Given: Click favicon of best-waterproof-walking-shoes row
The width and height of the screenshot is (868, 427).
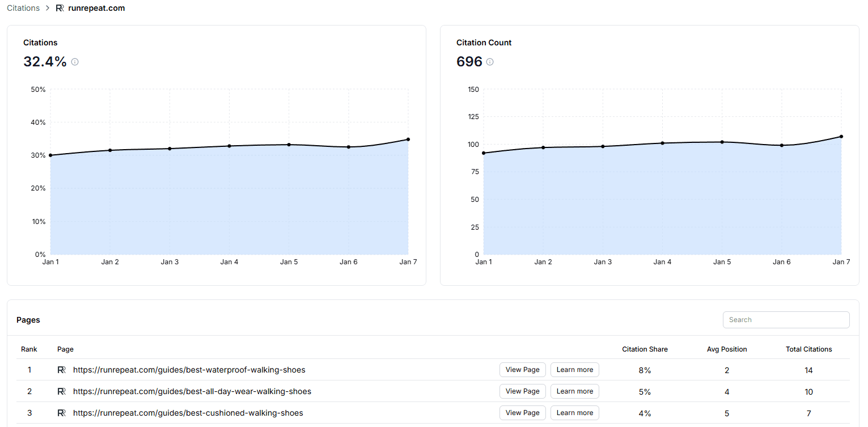Looking at the screenshot, I should pyautogui.click(x=62, y=370).
